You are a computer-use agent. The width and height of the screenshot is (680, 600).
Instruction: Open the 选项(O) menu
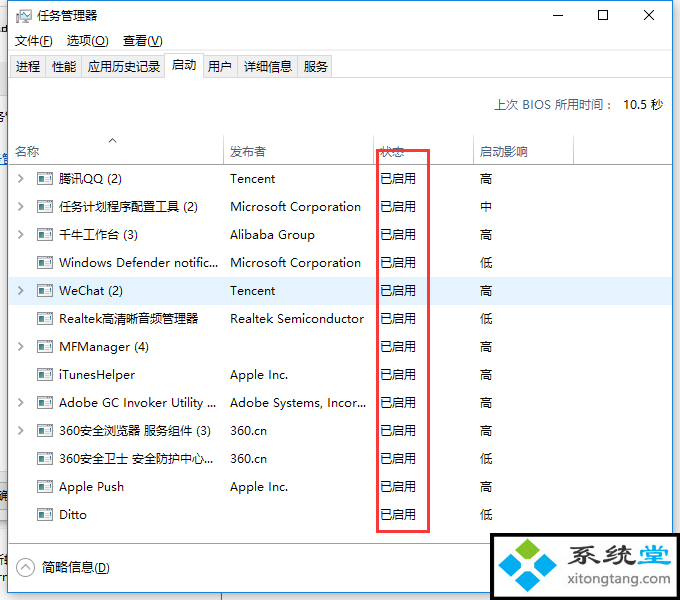pos(87,41)
